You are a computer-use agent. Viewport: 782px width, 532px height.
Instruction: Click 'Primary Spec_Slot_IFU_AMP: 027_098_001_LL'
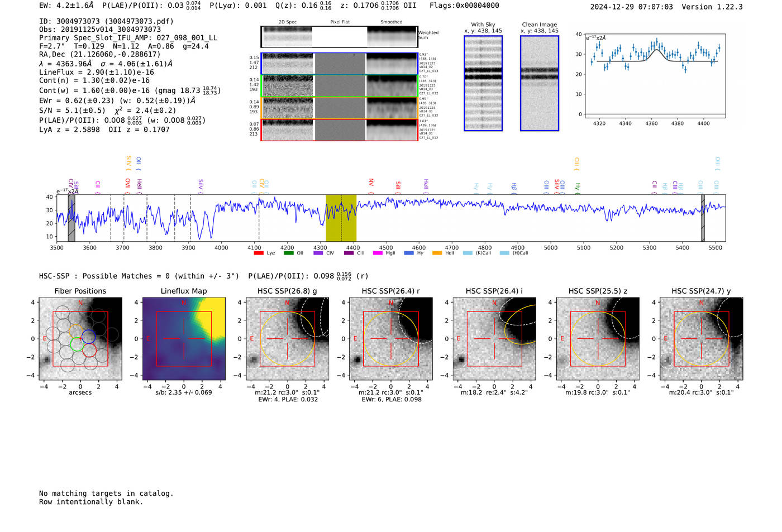128,38
